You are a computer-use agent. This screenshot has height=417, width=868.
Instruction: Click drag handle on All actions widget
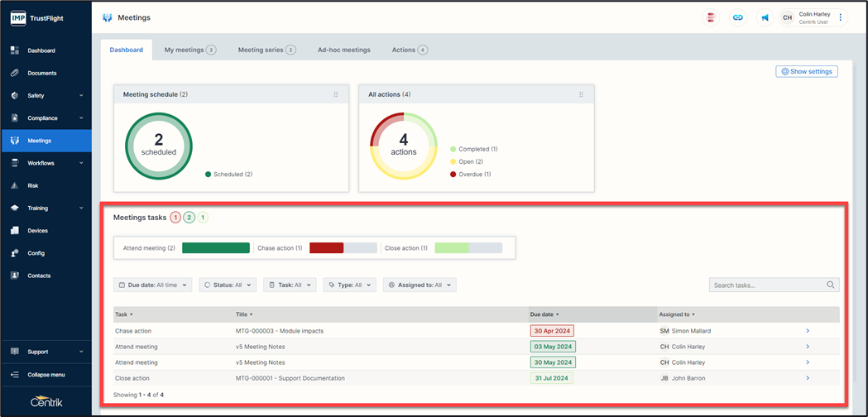pos(582,94)
